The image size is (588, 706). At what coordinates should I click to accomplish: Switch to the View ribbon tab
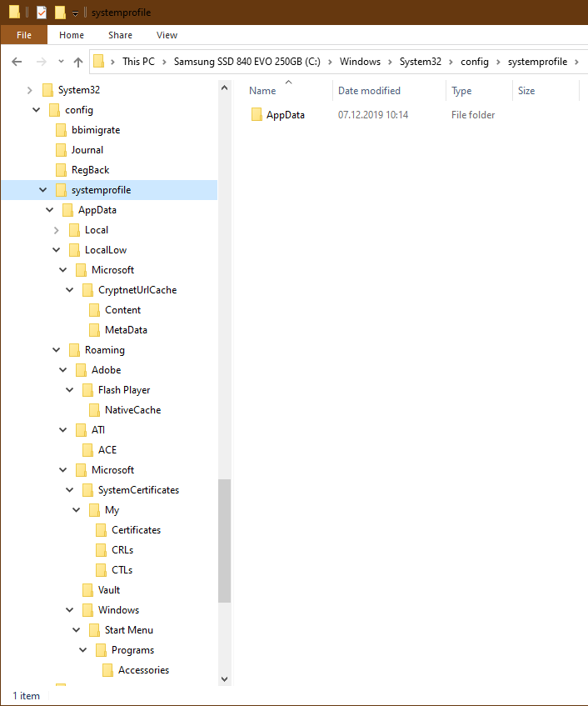click(x=167, y=35)
